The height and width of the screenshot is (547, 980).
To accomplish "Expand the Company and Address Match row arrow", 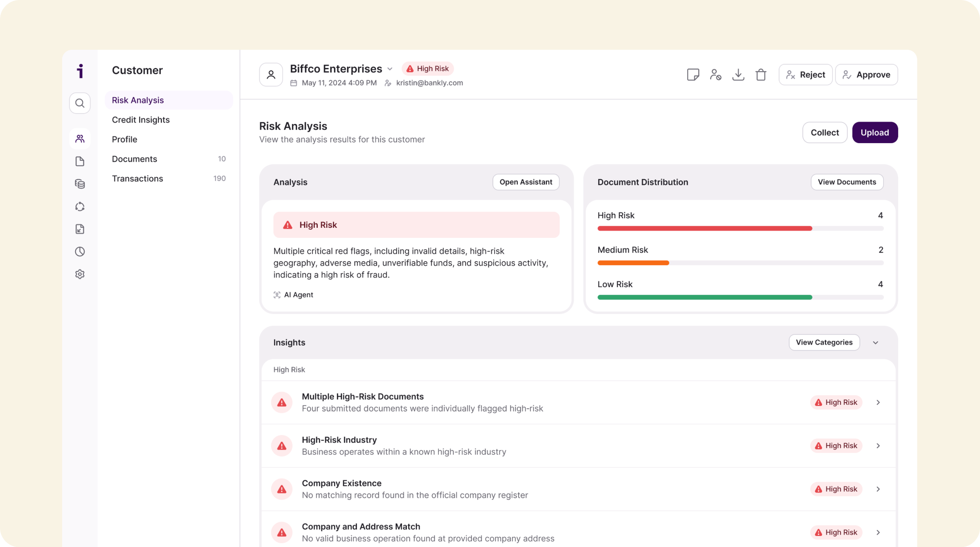I will click(x=878, y=533).
